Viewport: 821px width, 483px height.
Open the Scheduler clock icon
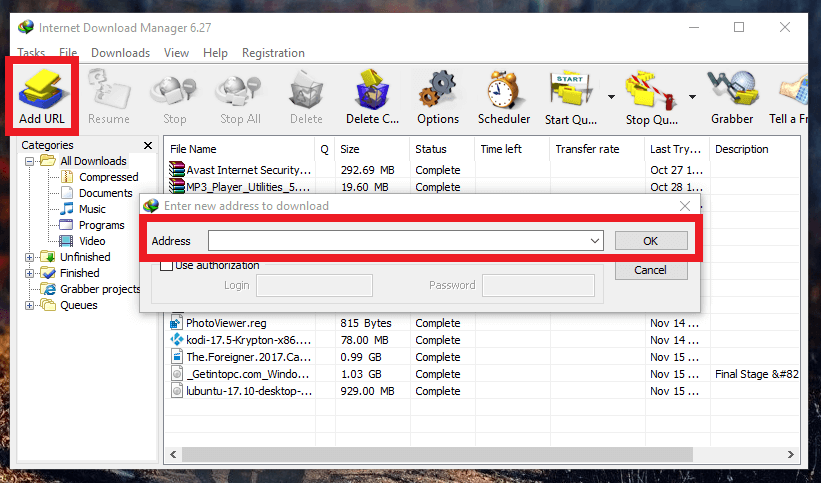pyautogui.click(x=503, y=90)
